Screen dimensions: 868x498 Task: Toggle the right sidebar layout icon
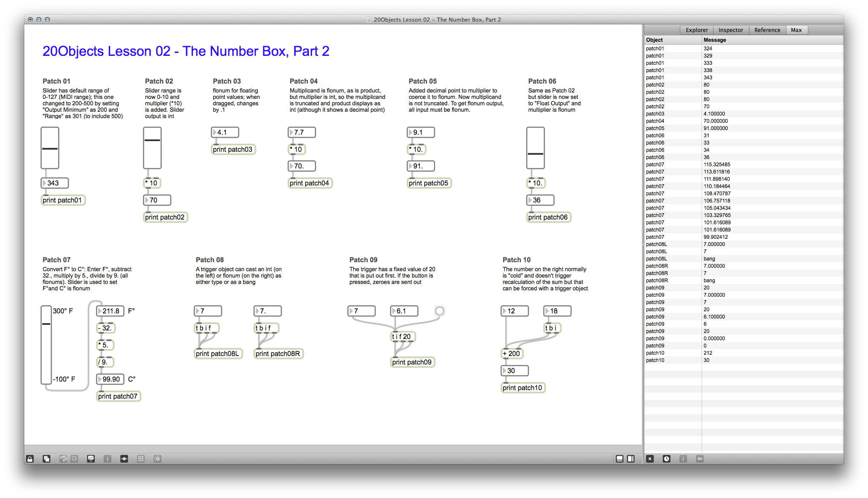pyautogui.click(x=631, y=459)
